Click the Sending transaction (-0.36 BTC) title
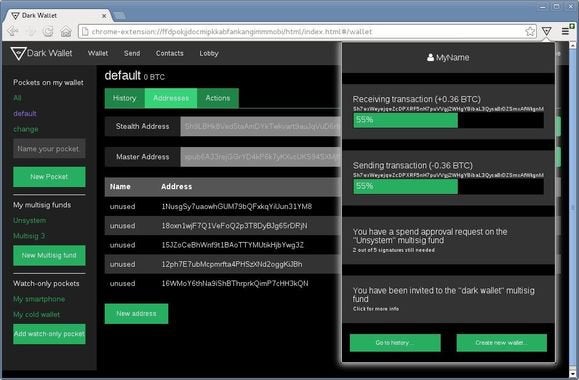This screenshot has width=579, height=380. tap(412, 165)
